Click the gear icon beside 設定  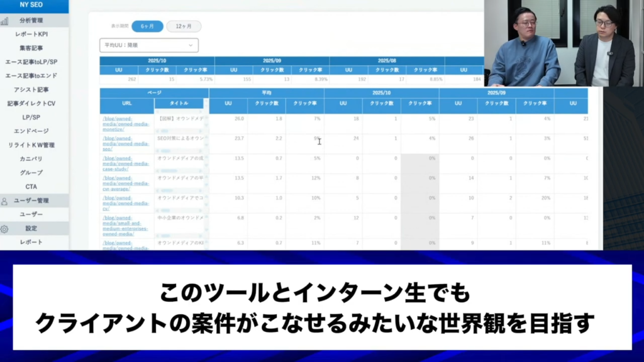(x=4, y=229)
